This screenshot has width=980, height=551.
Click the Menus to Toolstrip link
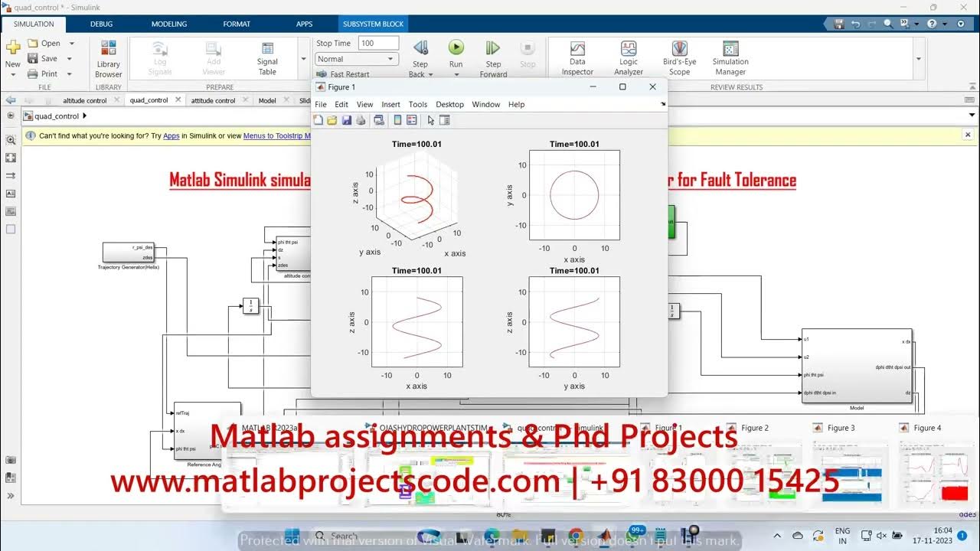coord(277,135)
